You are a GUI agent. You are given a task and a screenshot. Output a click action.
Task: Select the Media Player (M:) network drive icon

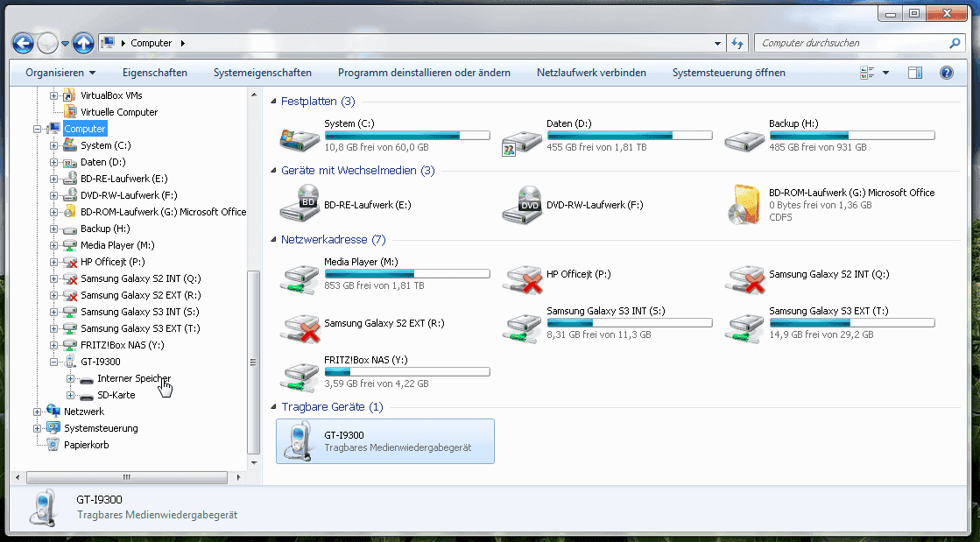tap(300, 278)
